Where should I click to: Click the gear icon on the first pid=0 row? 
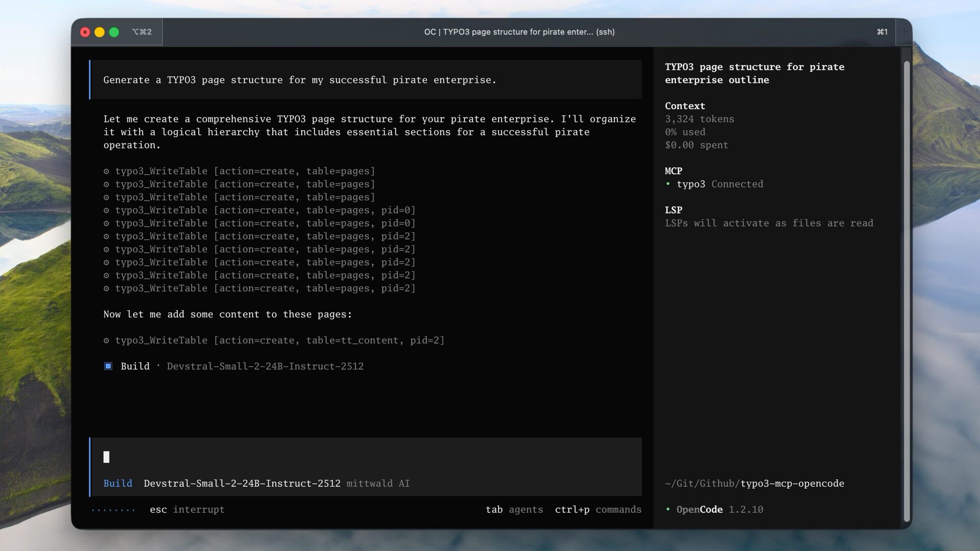106,210
